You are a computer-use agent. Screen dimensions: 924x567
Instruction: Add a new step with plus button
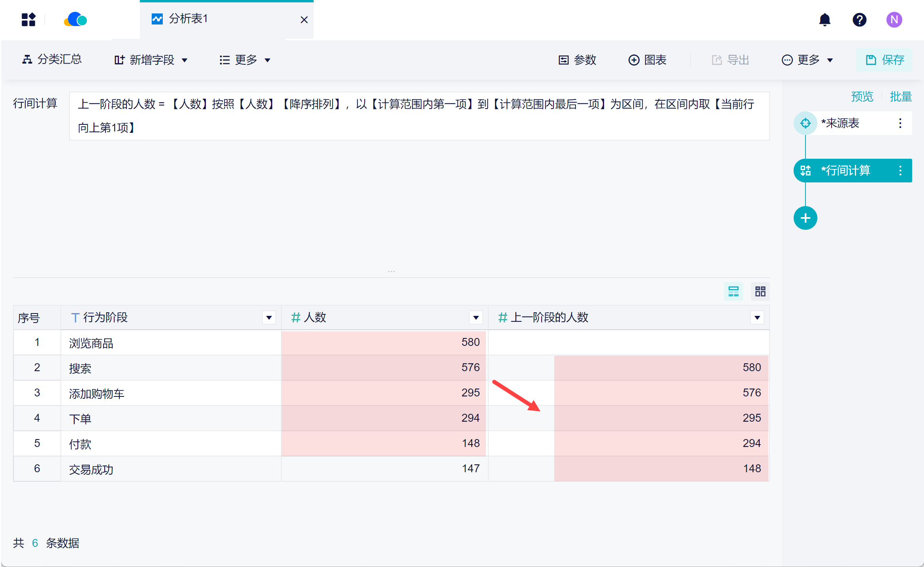tap(805, 218)
